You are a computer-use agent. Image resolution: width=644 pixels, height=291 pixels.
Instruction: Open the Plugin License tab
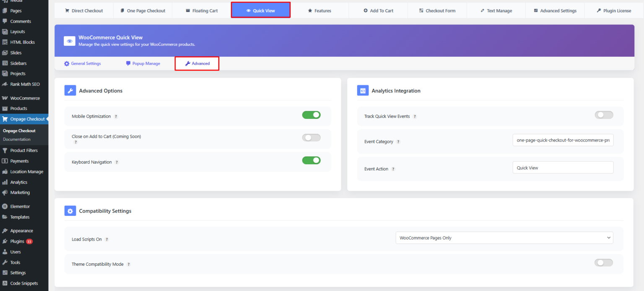[x=613, y=10]
